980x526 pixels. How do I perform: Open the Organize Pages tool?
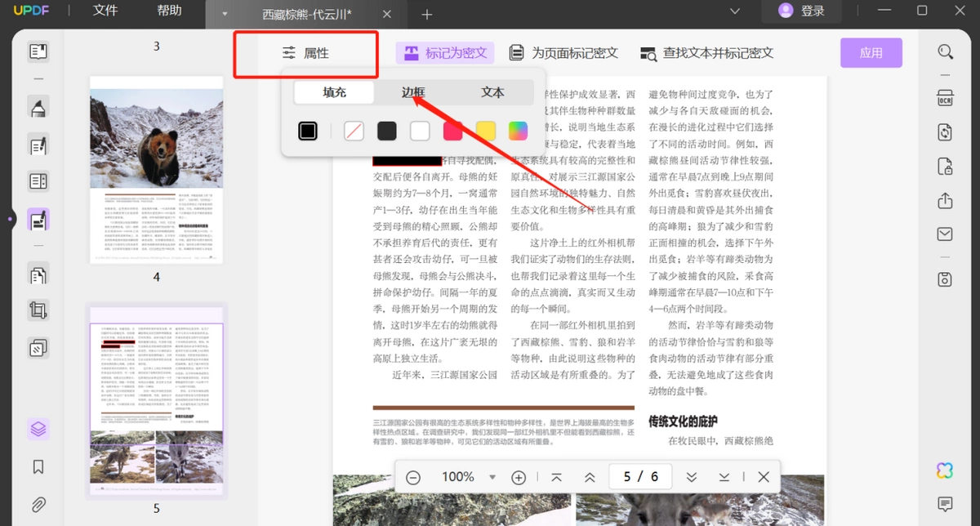38,274
